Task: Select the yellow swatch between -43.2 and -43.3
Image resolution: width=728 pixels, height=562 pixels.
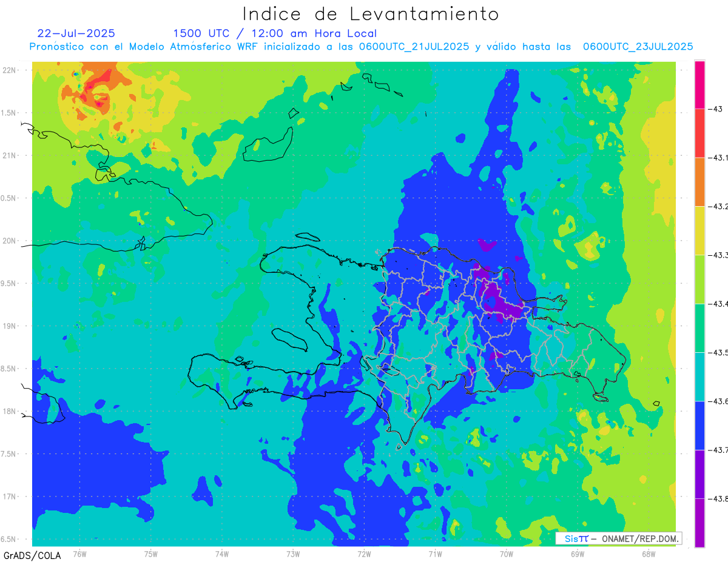Action: tap(699, 230)
